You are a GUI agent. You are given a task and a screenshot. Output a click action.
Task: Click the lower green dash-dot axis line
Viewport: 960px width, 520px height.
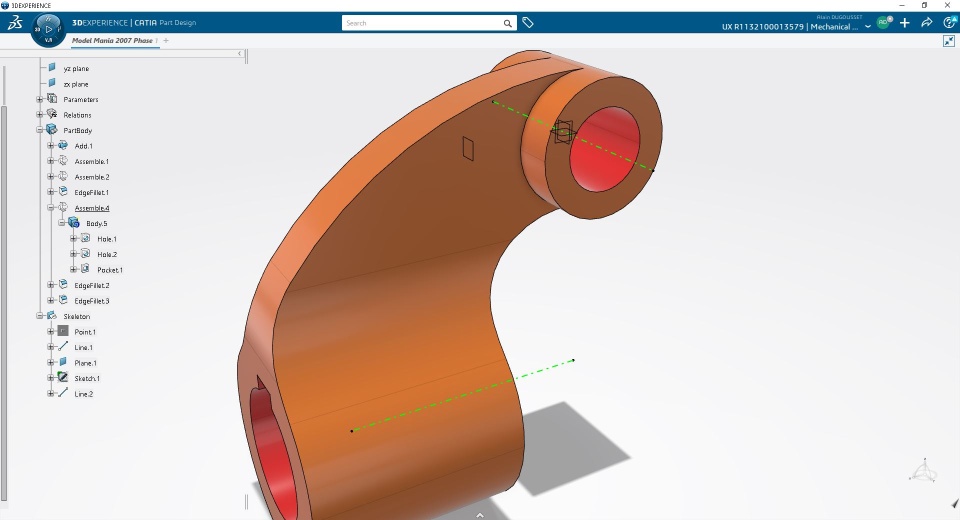(462, 395)
